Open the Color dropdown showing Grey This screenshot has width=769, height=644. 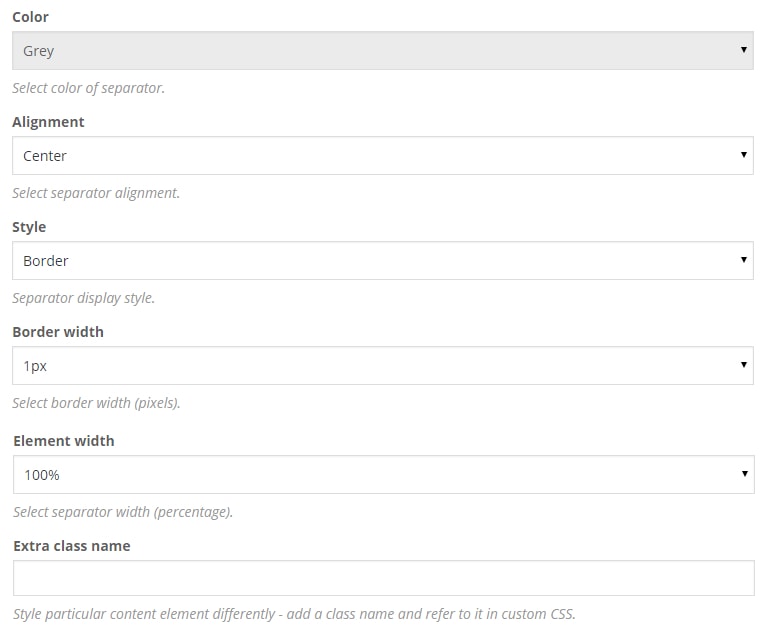pos(382,51)
